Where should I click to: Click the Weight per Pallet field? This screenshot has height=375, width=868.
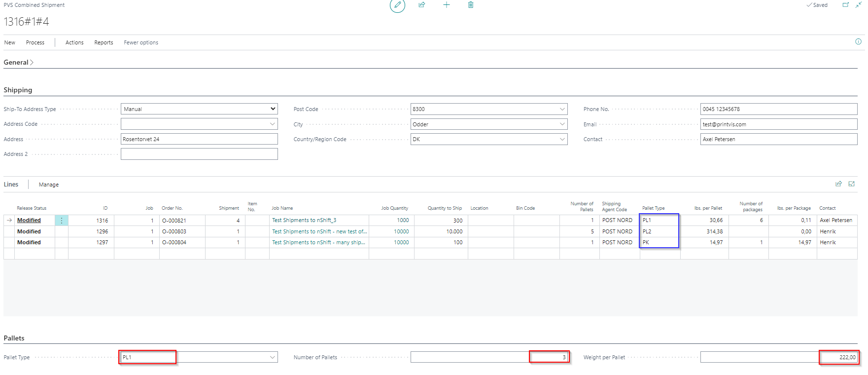click(x=779, y=357)
